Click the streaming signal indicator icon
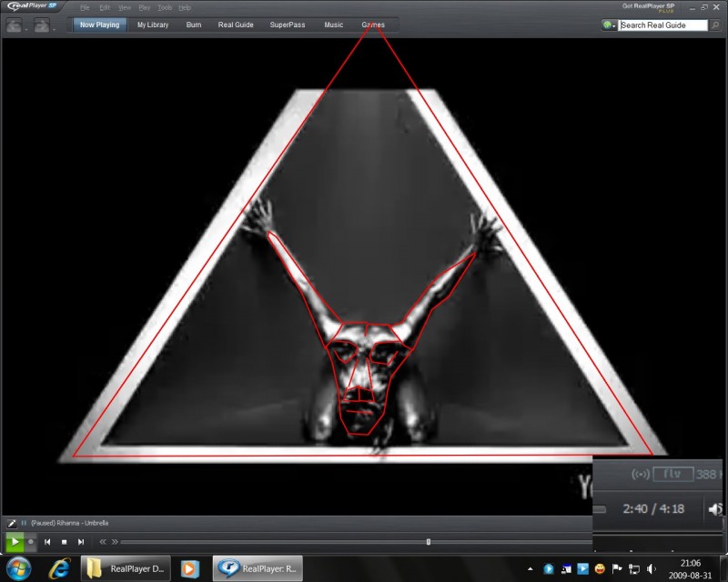The width and height of the screenshot is (728, 582). coord(641,475)
